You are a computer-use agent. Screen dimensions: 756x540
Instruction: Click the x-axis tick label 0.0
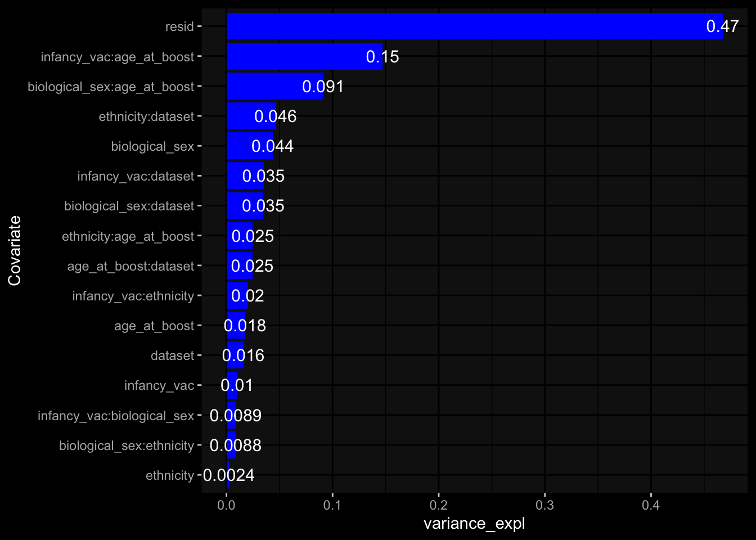point(226,505)
